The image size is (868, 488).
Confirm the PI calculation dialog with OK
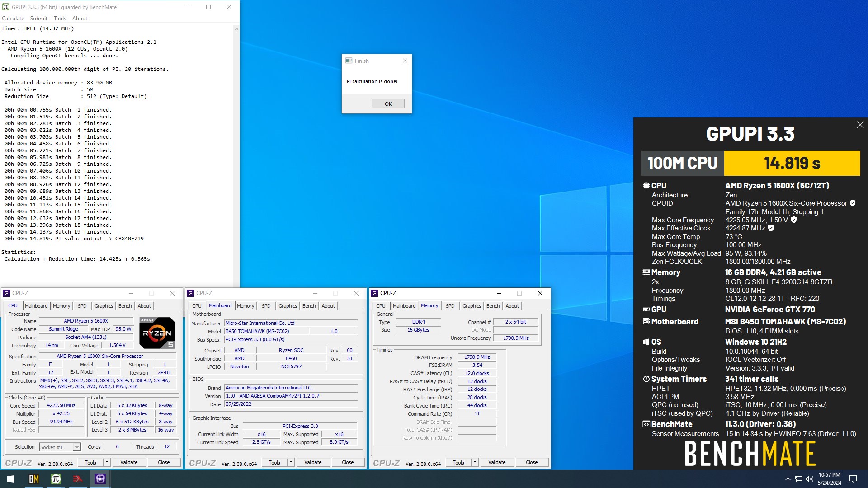pyautogui.click(x=388, y=104)
